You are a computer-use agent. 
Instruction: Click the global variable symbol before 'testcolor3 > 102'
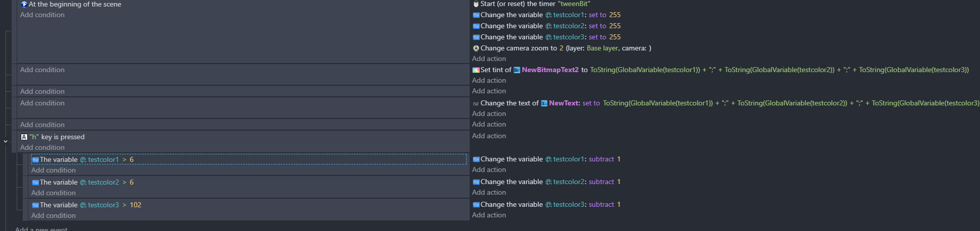[83, 205]
